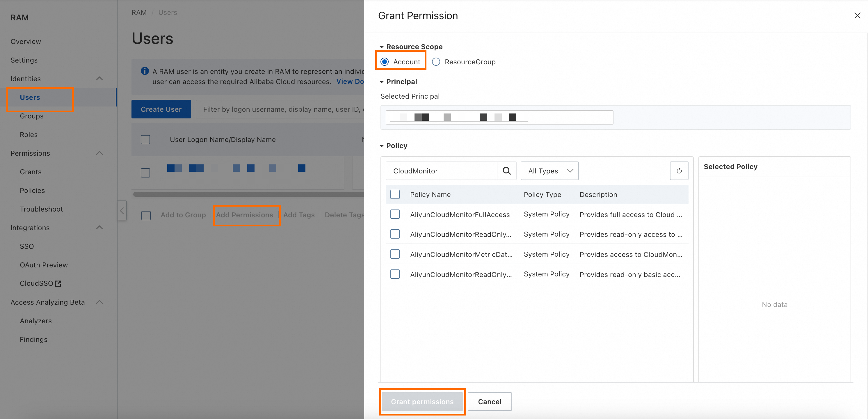The image size is (868, 419).
Task: Collapse the Integrations sidebar group
Action: pyautogui.click(x=99, y=228)
